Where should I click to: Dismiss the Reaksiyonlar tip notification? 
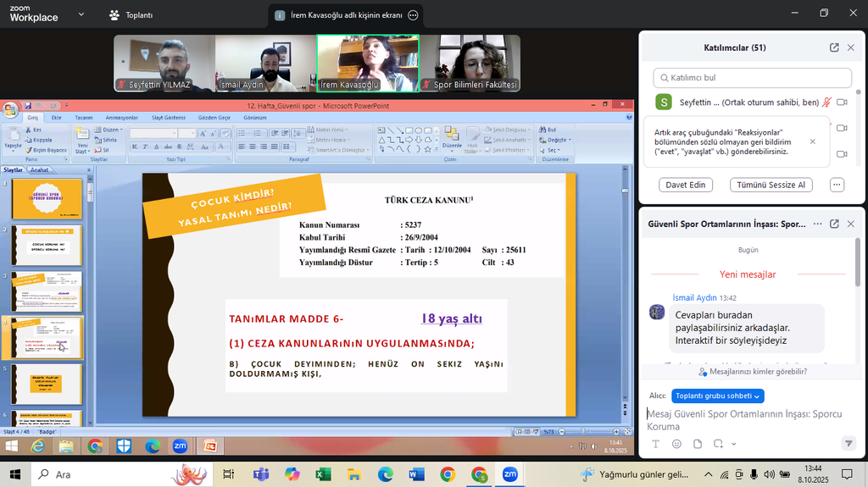[x=813, y=141]
